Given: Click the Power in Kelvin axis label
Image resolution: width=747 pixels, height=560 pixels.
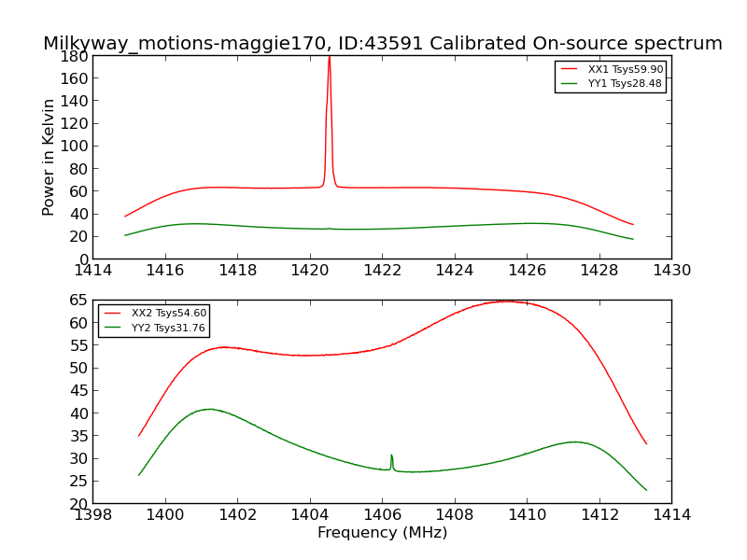Looking at the screenshot, I should [49, 157].
